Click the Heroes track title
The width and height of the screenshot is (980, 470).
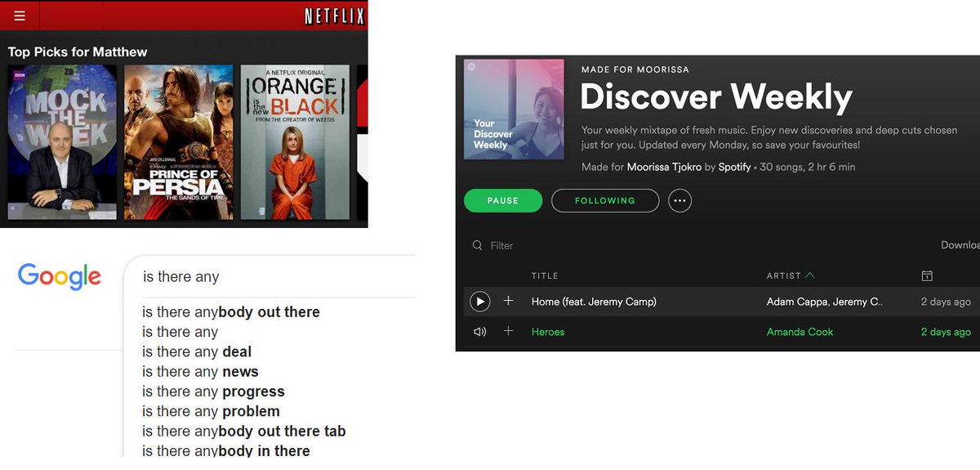coord(548,332)
